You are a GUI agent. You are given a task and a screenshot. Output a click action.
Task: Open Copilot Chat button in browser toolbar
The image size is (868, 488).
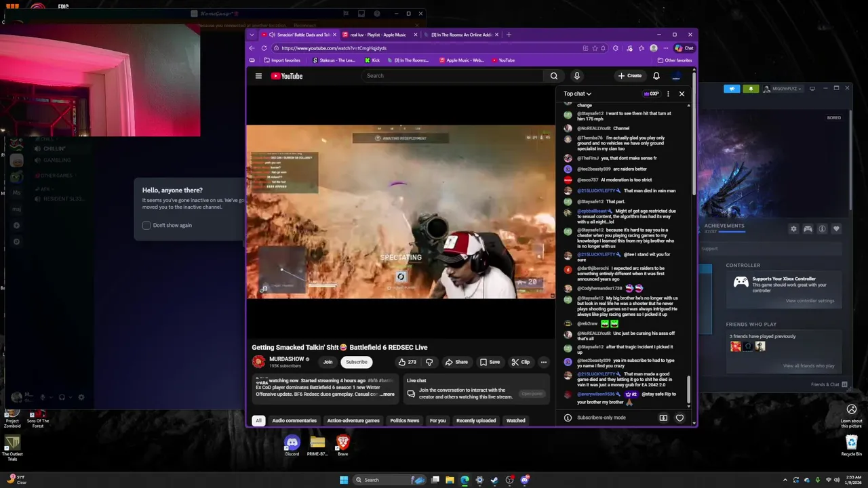[x=684, y=48]
